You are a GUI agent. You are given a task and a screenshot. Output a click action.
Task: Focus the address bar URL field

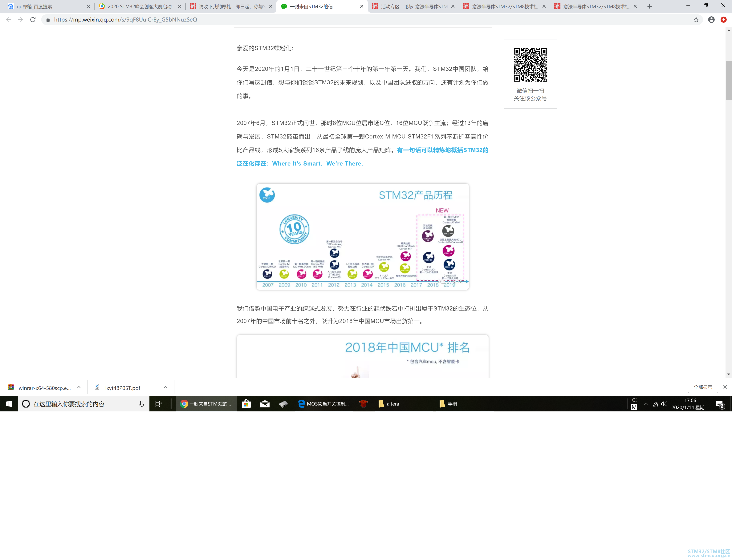(367, 20)
